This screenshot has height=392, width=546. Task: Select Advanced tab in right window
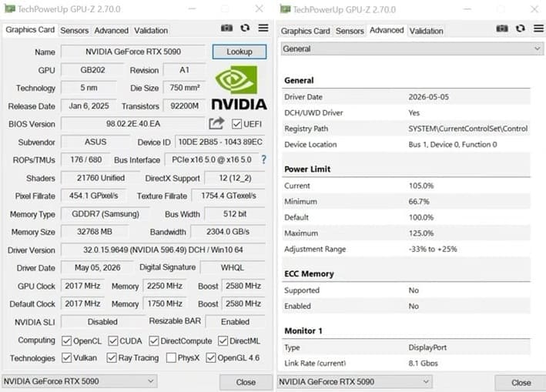387,30
